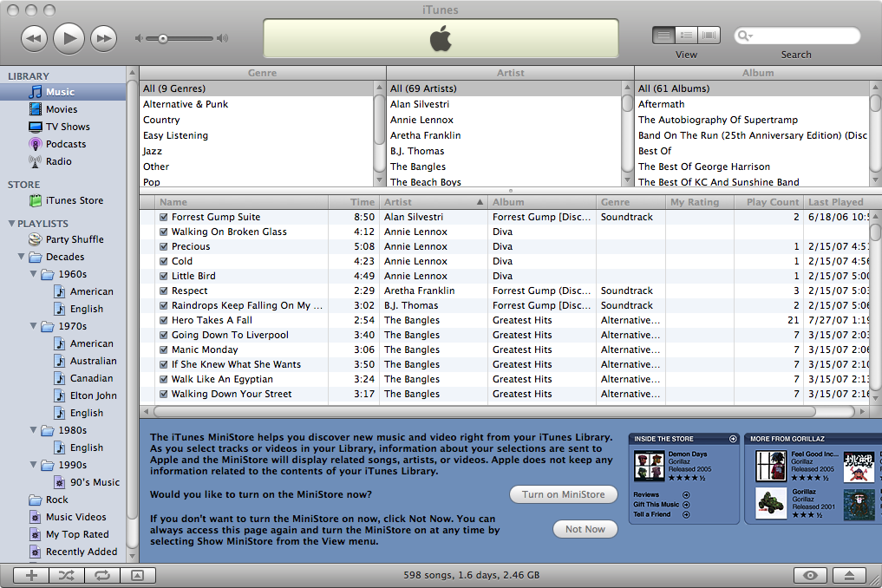Viewport: 882px width, 588px height.
Task: Uncheck the Little Bird checkbox
Action: coord(164,276)
